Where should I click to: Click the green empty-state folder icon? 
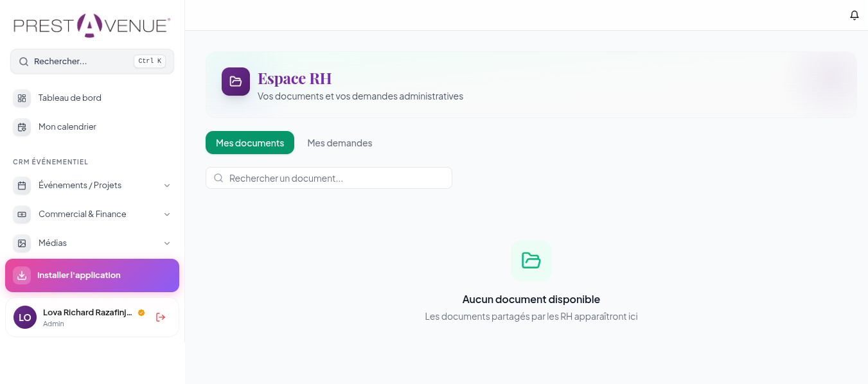coord(531,261)
